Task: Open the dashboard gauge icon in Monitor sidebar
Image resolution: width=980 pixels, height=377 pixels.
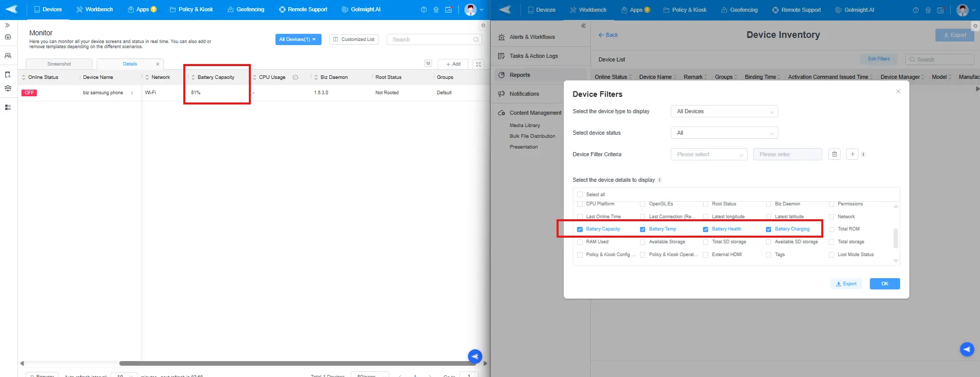Action: coord(8,37)
